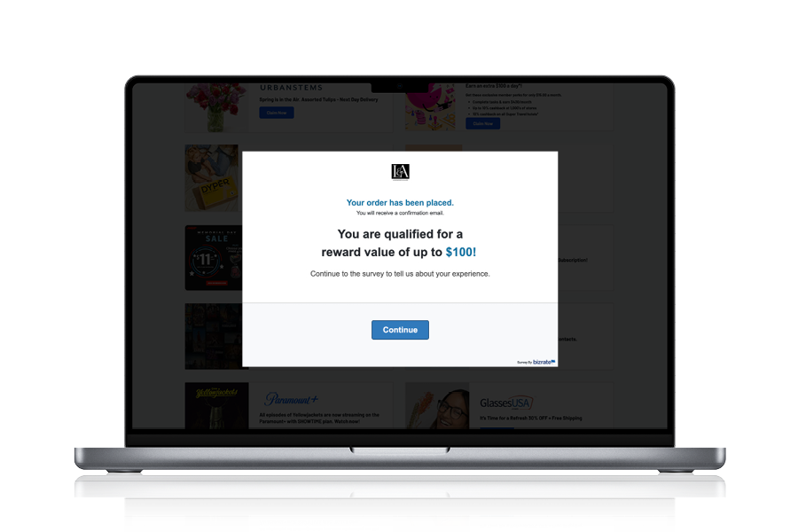Click the pink cashback illustration
798x532 pixels.
430,106
